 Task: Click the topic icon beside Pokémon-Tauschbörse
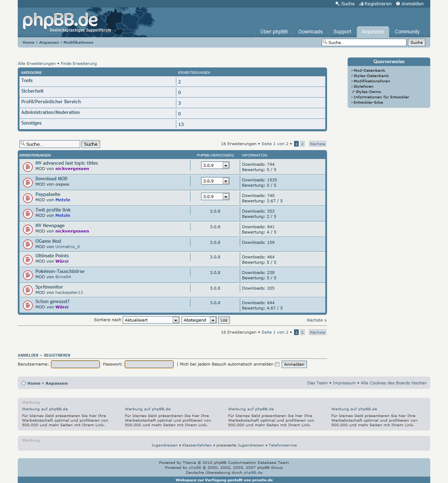[28, 275]
